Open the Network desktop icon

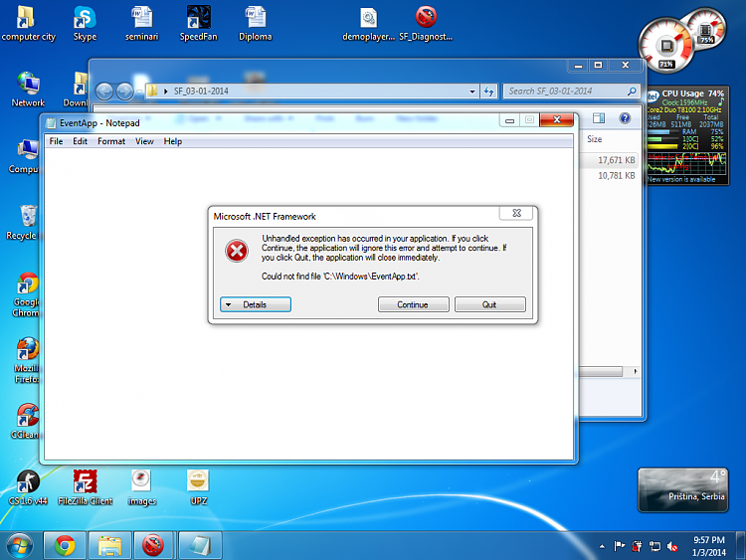point(28,90)
